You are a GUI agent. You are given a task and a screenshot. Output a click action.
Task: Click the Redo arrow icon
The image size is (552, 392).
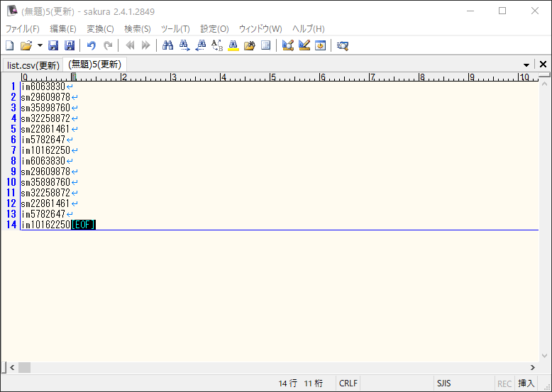click(108, 45)
